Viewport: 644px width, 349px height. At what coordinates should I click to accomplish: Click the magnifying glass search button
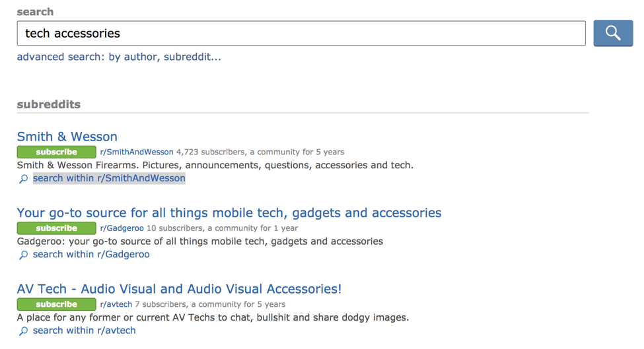click(612, 33)
